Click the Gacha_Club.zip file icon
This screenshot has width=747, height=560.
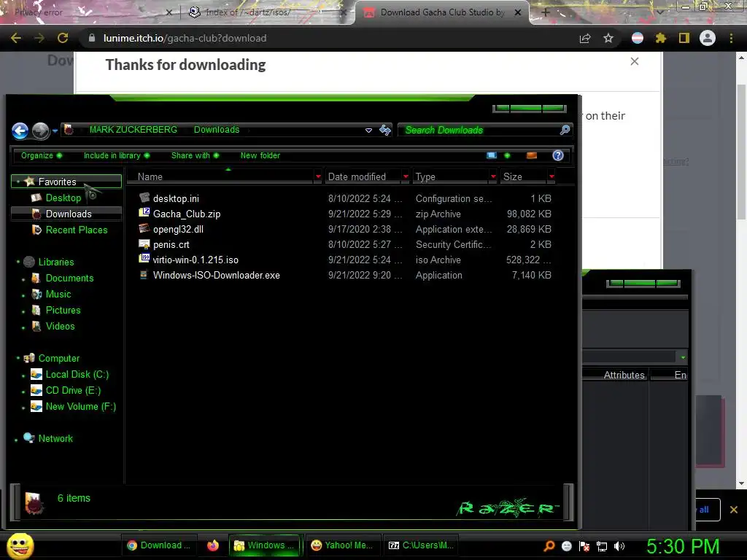(x=144, y=213)
